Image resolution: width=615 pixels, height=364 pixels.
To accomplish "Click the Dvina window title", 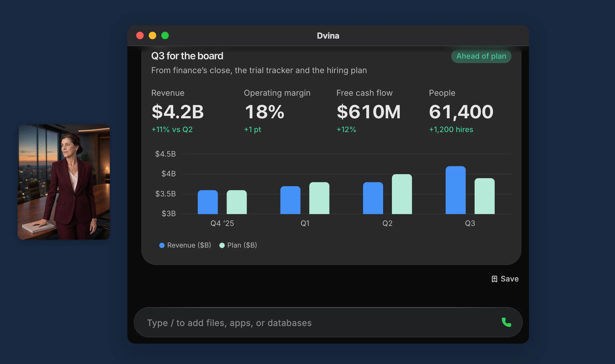I will click(x=328, y=36).
